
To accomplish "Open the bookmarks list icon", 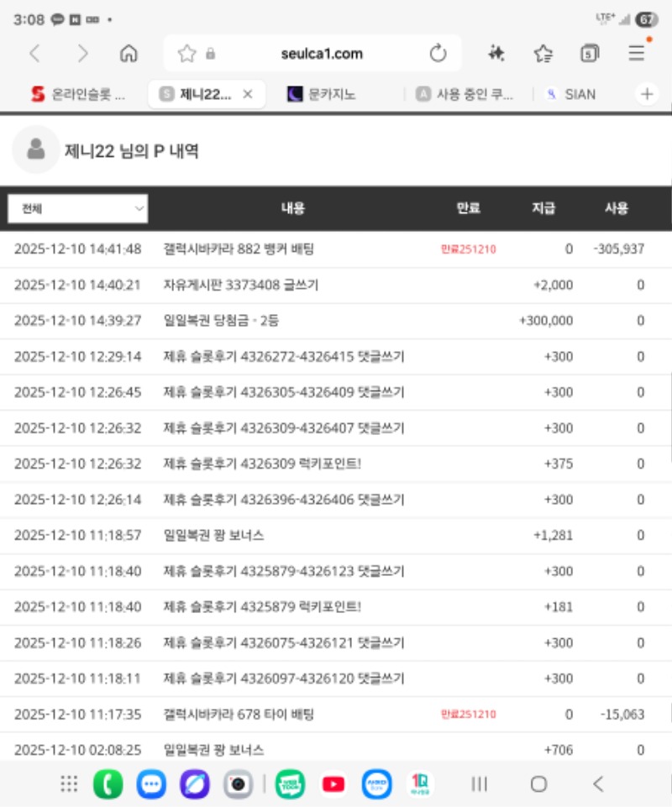I will tap(543, 54).
